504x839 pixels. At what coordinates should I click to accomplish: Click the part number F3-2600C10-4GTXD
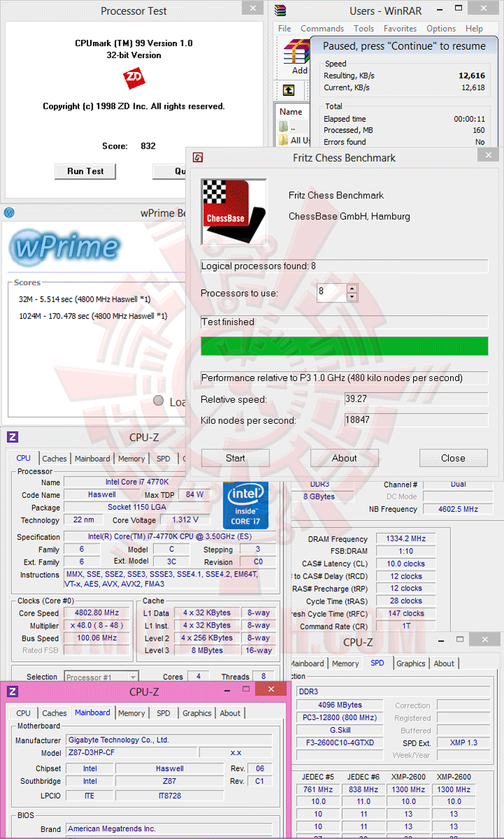click(339, 742)
